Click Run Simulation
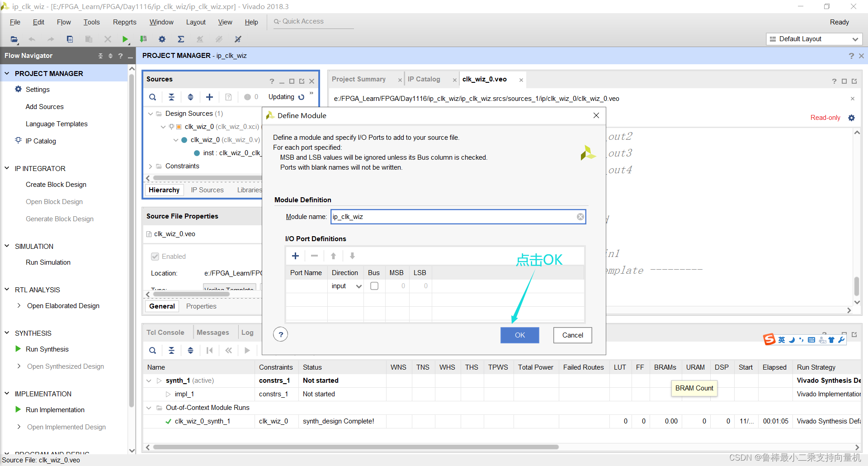 [x=48, y=262]
